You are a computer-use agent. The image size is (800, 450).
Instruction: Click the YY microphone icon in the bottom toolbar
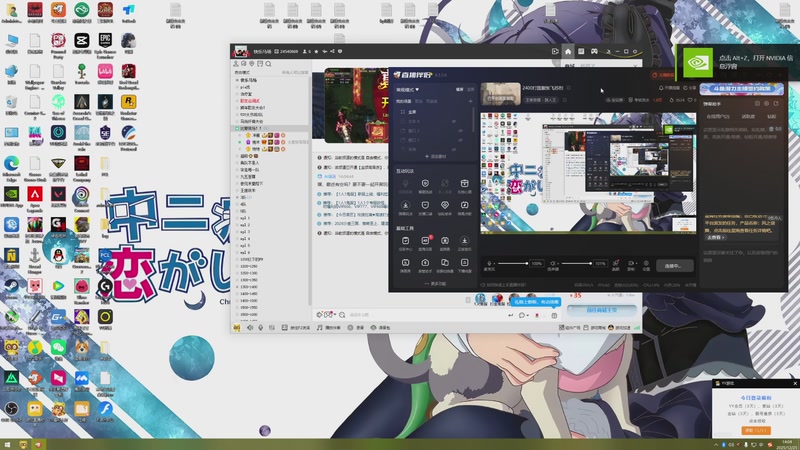[261, 328]
